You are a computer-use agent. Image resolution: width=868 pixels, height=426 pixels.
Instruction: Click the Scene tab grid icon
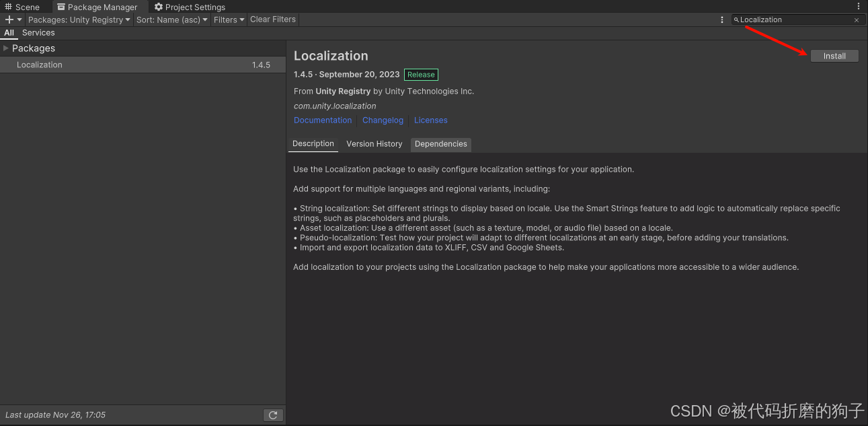(x=9, y=7)
